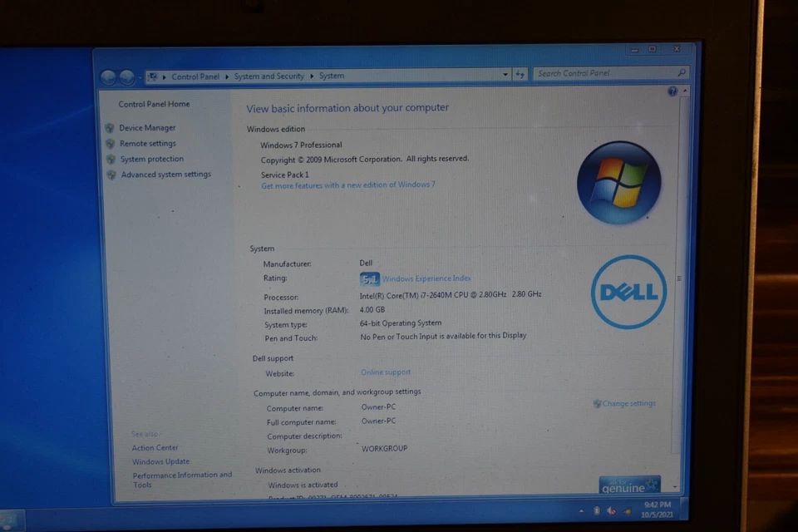Click the Windows Experience Index rating icon

pos(369,278)
